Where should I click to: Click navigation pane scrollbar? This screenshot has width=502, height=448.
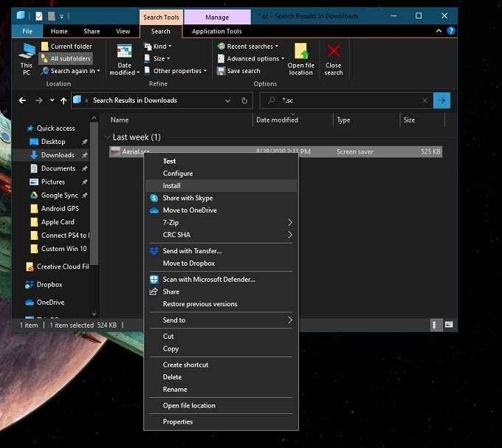pos(94,192)
